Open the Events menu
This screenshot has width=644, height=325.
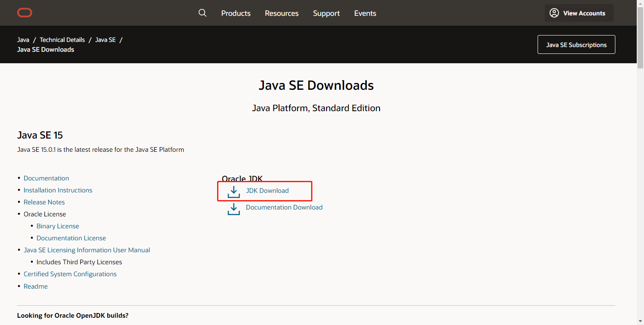pos(365,13)
